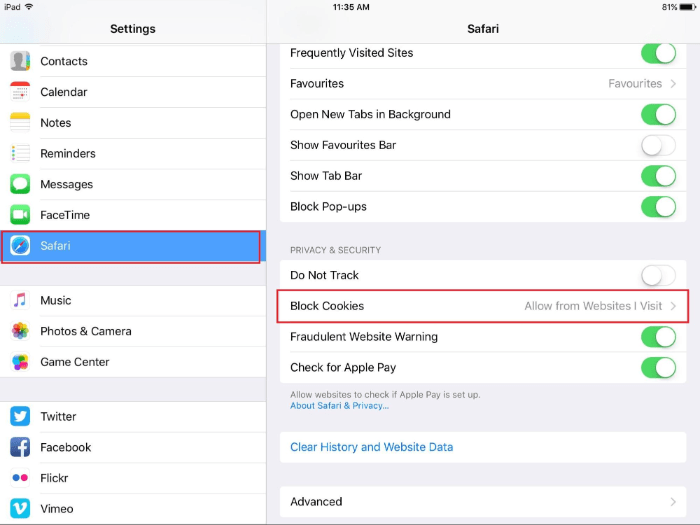This screenshot has height=525, width=700.
Task: Open the Calendar app icon
Action: click(x=20, y=92)
